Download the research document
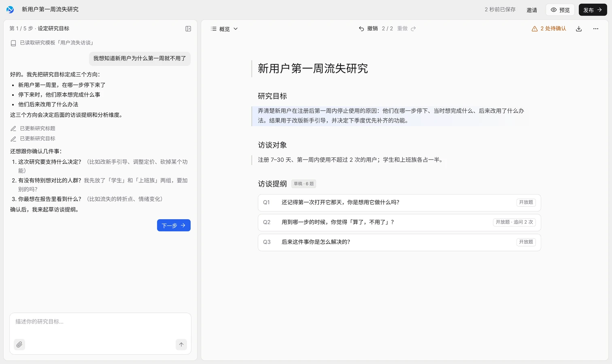This screenshot has height=364, width=612. click(x=579, y=29)
